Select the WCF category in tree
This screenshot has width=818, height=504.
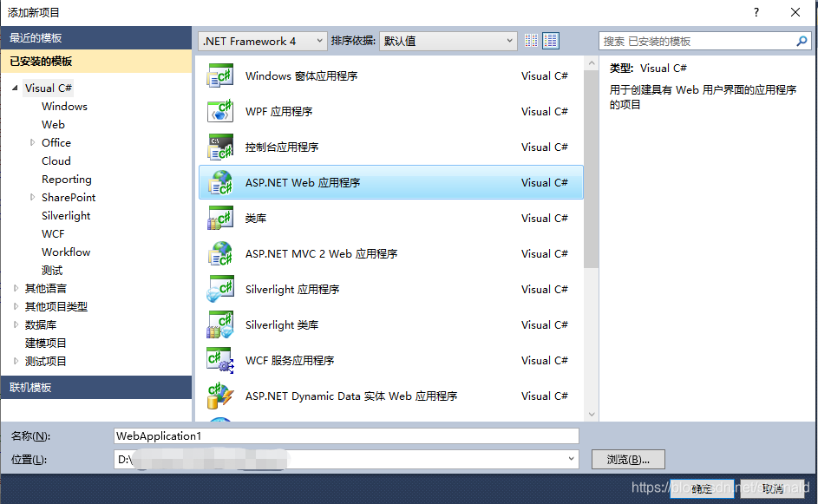(x=53, y=233)
